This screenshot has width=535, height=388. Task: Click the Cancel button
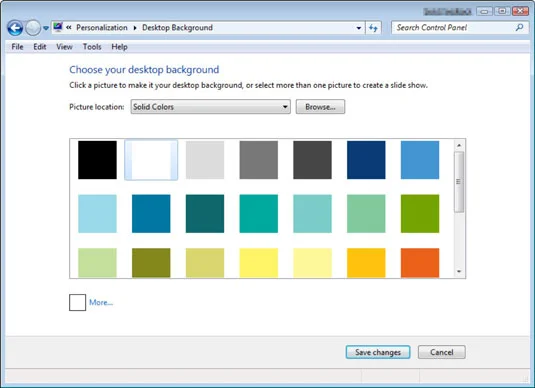(442, 352)
